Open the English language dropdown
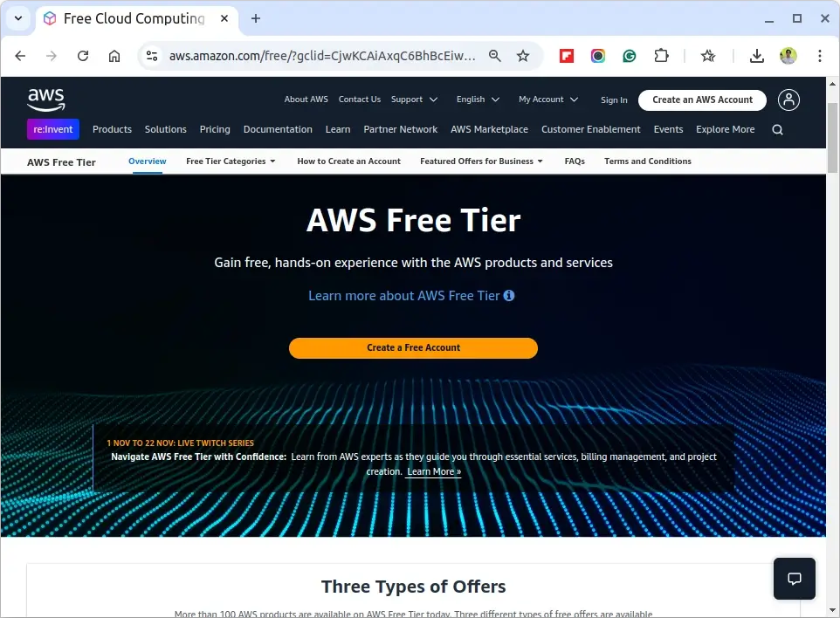The image size is (840, 618). point(478,100)
